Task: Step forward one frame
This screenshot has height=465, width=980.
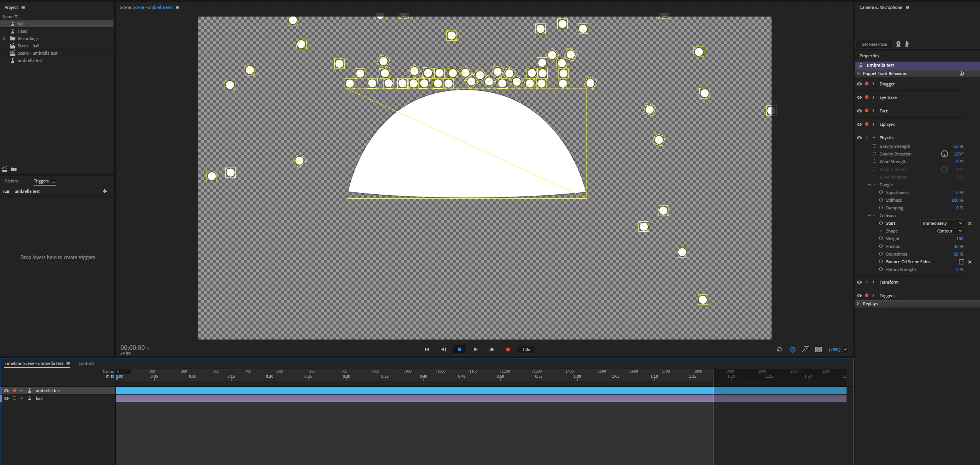Action: tap(492, 350)
